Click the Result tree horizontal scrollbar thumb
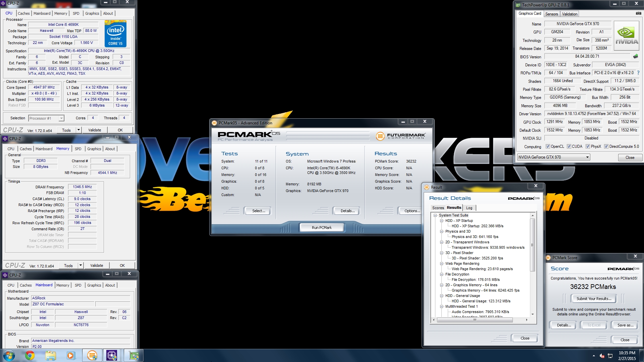 coord(475,320)
